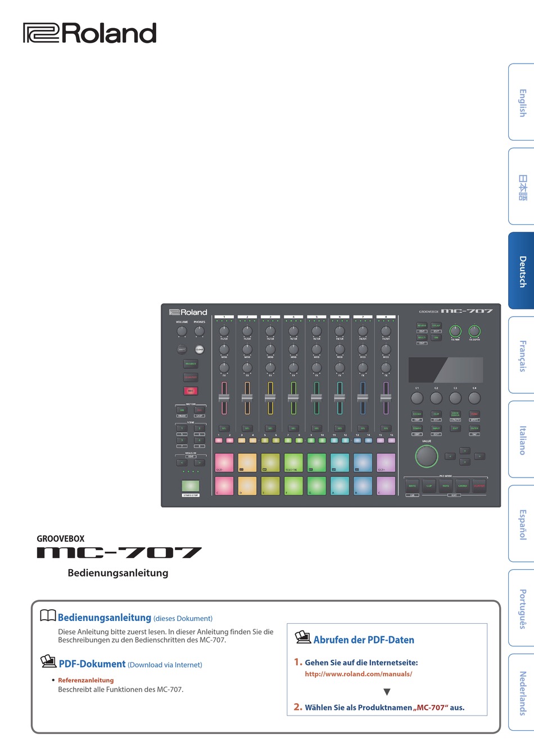This screenshot has height=756, width=534.
Task: Click the QUANTIZE button on the device
Action: (x=191, y=377)
